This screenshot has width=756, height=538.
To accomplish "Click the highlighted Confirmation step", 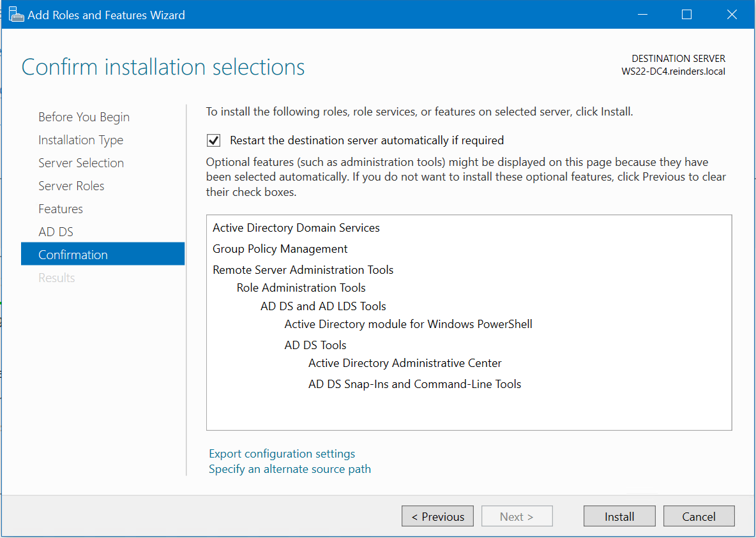I will [73, 254].
